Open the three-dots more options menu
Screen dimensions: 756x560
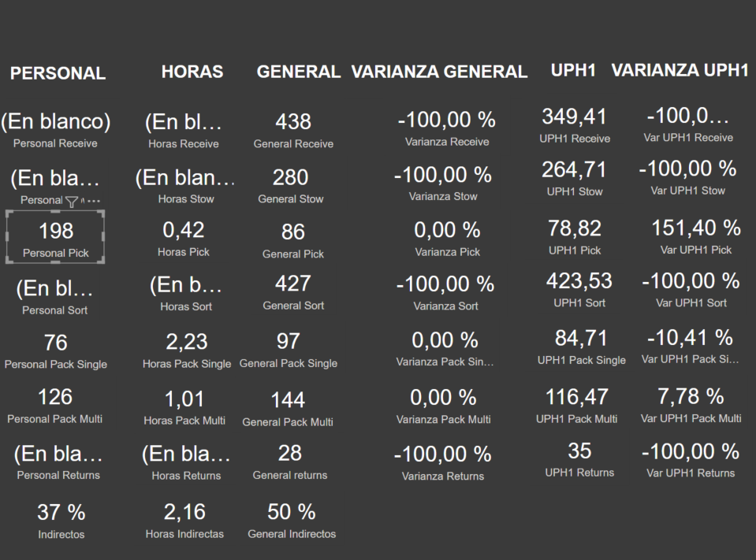pyautogui.click(x=94, y=201)
